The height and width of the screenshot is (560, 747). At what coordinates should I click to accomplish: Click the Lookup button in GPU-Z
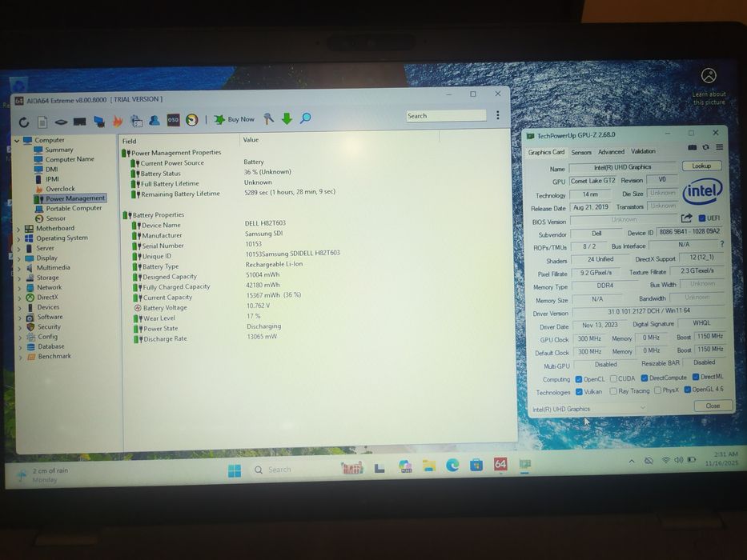701,166
